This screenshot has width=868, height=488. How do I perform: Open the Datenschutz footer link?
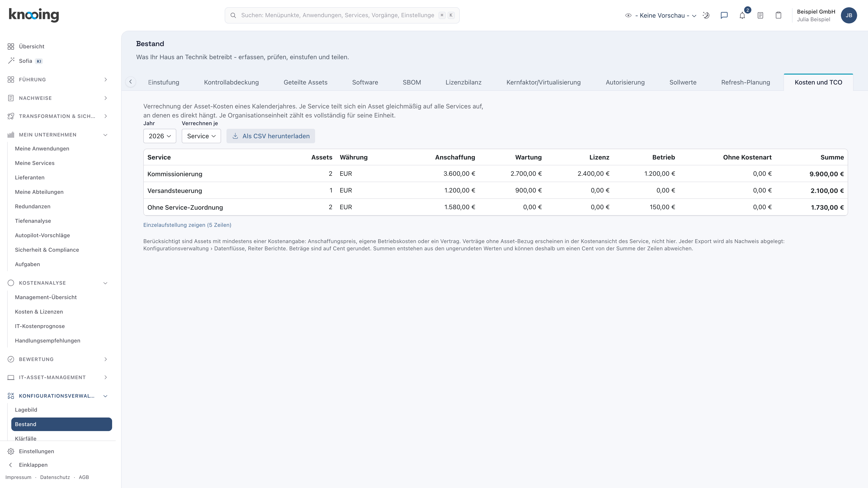55,477
